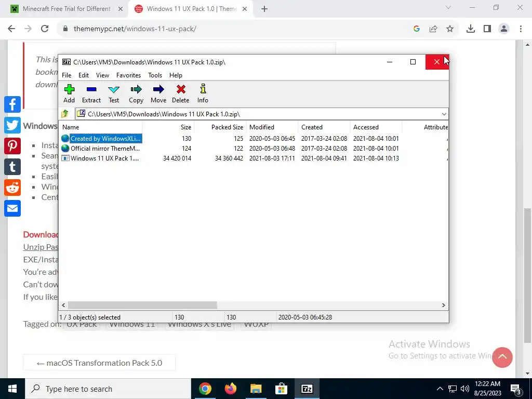Screen dimensions: 532x399
Task: Click the Google icon in address bar
Action: pos(417,29)
